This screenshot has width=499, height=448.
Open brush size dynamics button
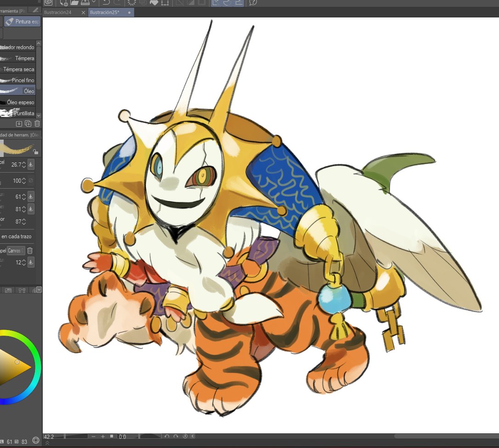pyautogui.click(x=30, y=164)
